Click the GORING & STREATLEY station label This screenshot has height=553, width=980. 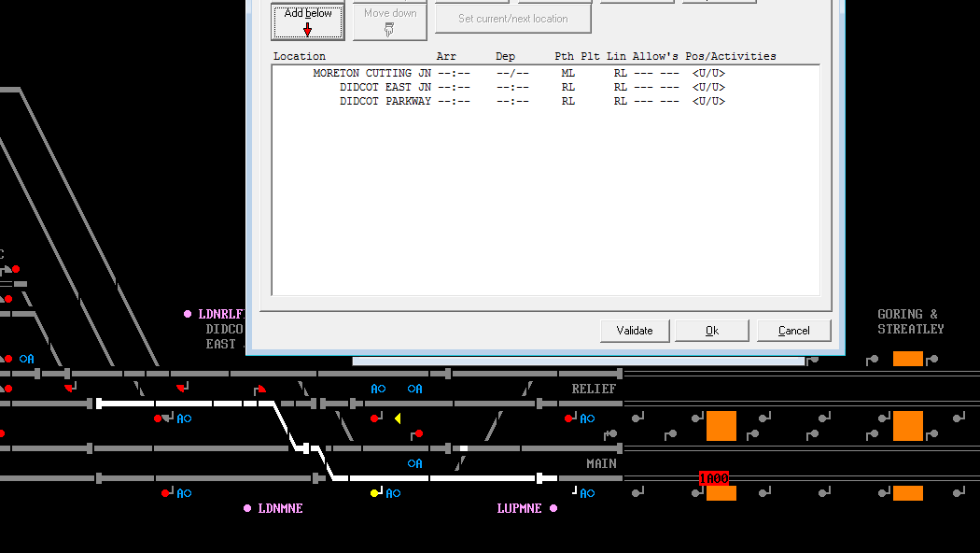[x=911, y=321]
